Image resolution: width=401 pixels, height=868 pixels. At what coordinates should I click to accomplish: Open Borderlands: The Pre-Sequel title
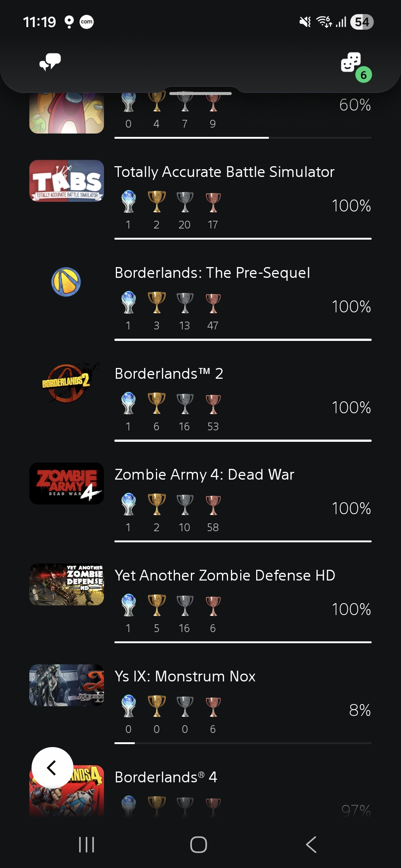[212, 273]
